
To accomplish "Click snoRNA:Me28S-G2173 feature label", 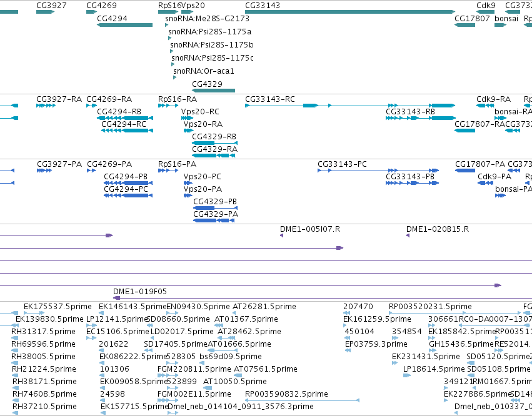I will click(208, 19).
